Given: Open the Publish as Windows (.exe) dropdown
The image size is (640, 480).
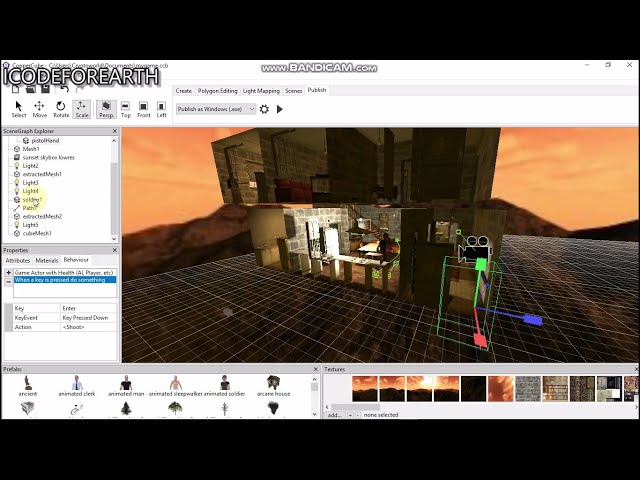Looking at the screenshot, I should (216, 109).
